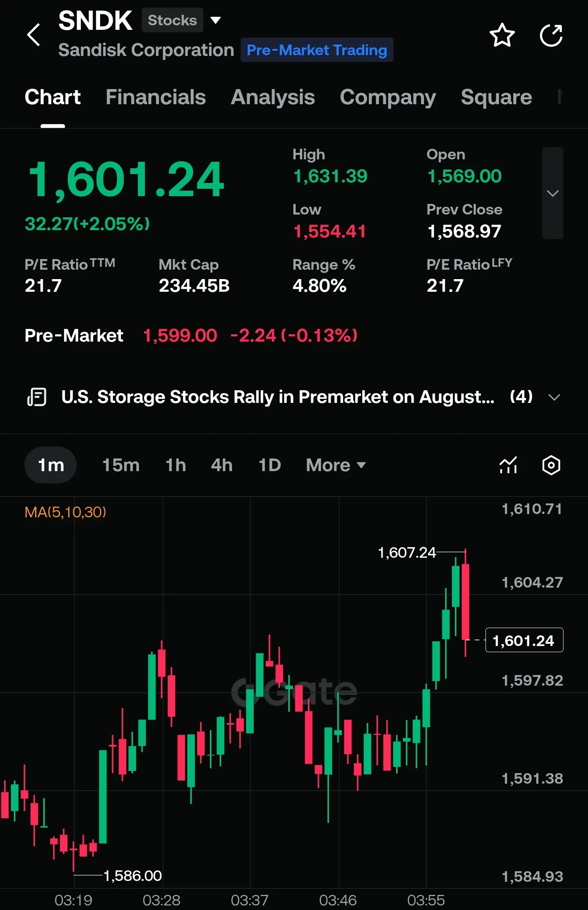Tap the MA(5,10,30) indicator label
The image size is (588, 910).
click(65, 512)
